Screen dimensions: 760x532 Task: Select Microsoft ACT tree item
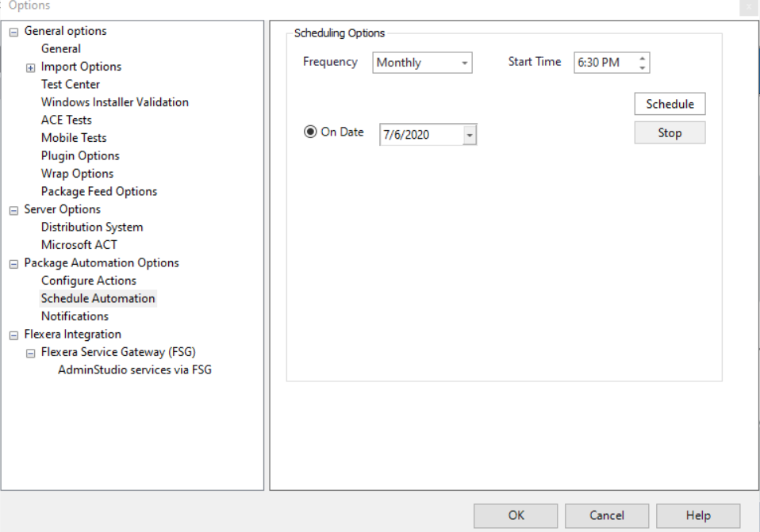tap(79, 245)
